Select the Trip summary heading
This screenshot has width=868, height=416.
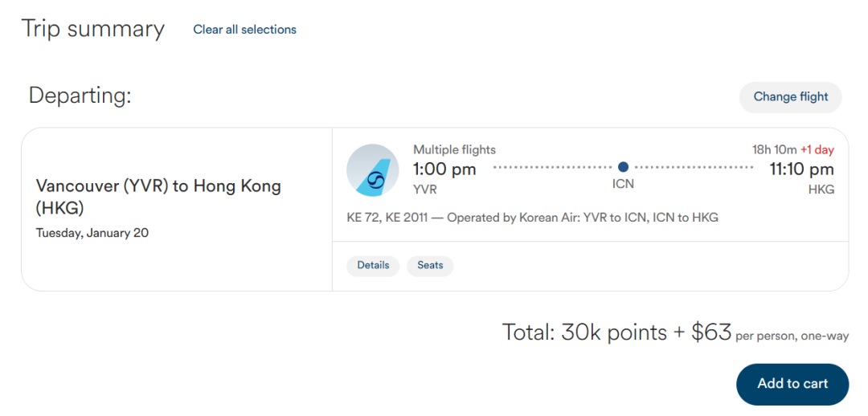tap(92, 29)
